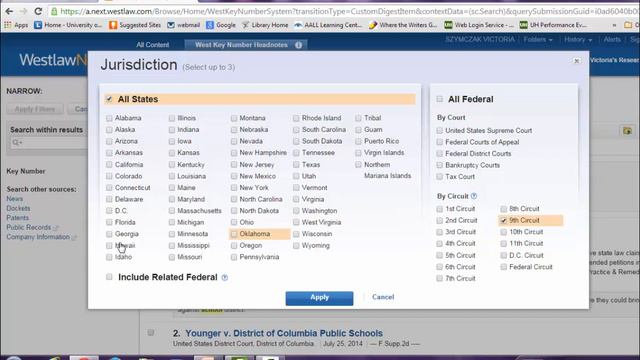The image size is (640, 360).
Task: Check the Federal District Courts checkbox
Action: (440, 153)
